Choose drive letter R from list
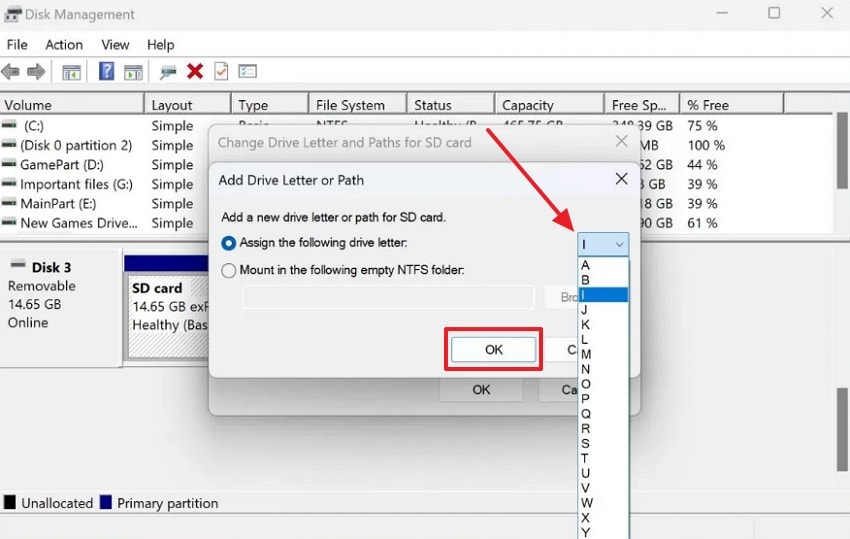Image resolution: width=850 pixels, height=539 pixels. [603, 428]
